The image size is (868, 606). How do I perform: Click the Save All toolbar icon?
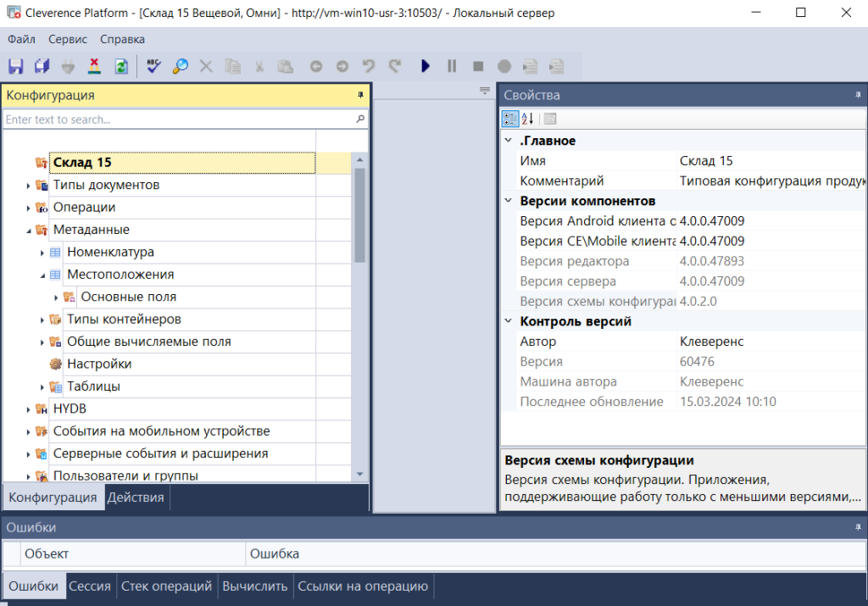[x=42, y=66]
